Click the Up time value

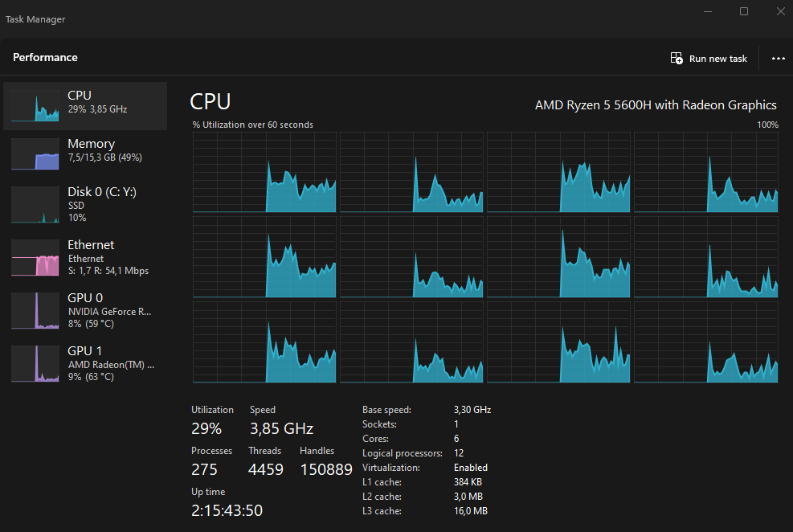227,510
